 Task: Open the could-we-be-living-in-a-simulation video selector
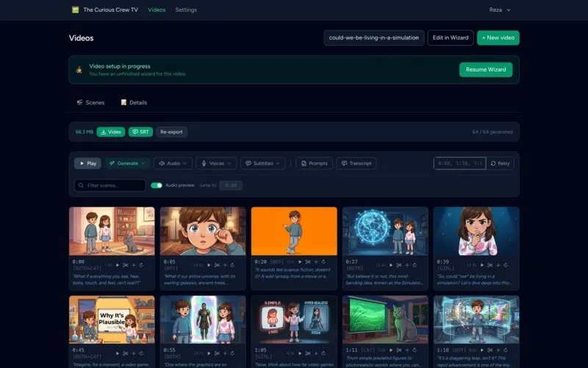tap(374, 38)
